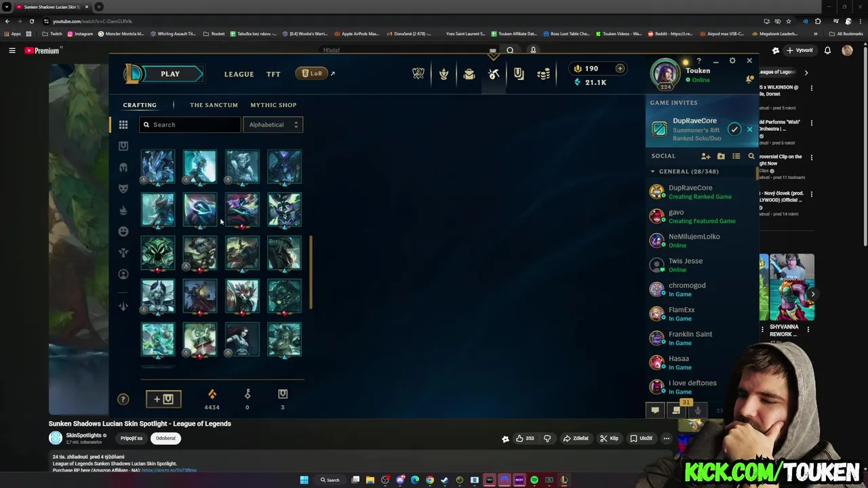
Task: Open the League client help question mark
Action: (x=698, y=61)
